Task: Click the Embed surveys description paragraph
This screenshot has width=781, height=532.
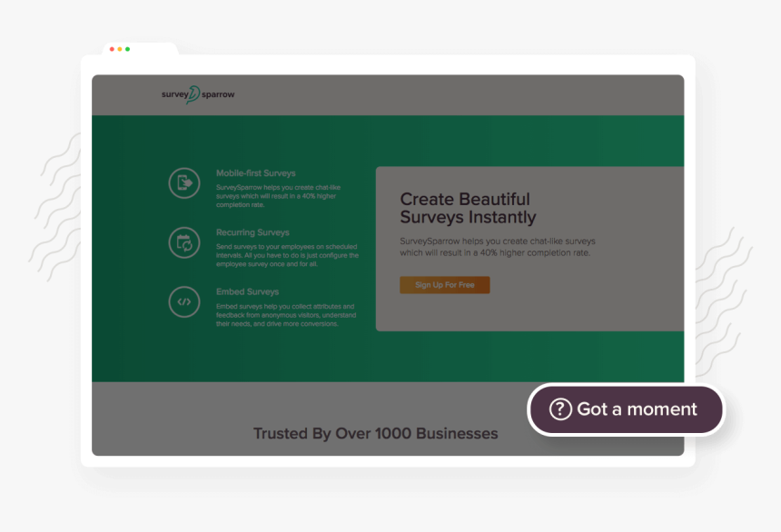Action: tap(286, 315)
